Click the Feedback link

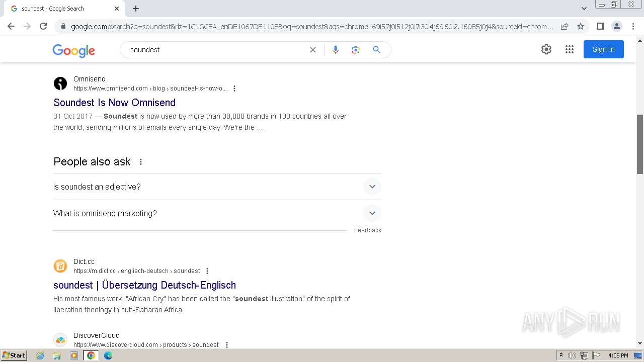(x=368, y=230)
